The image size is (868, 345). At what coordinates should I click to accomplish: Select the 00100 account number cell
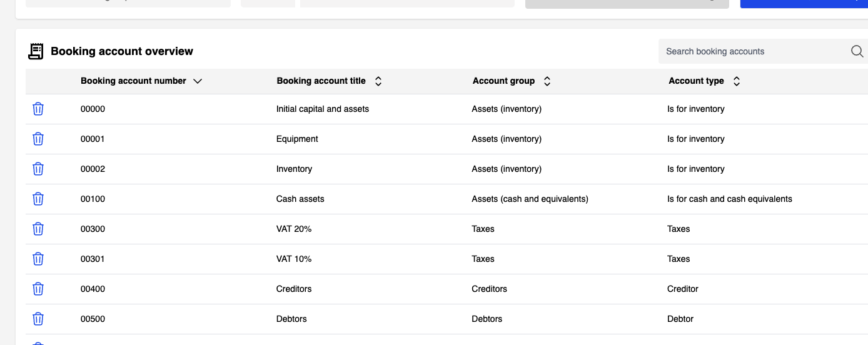coord(93,199)
